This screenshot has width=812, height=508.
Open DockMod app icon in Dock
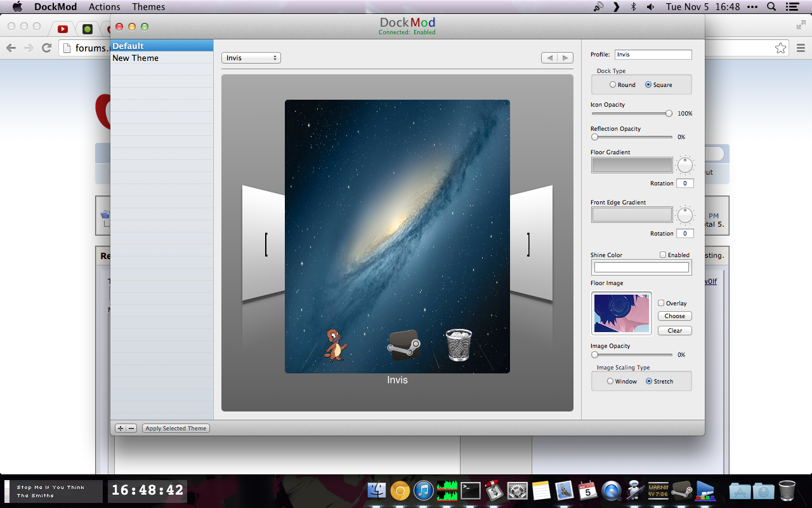pos(705,491)
